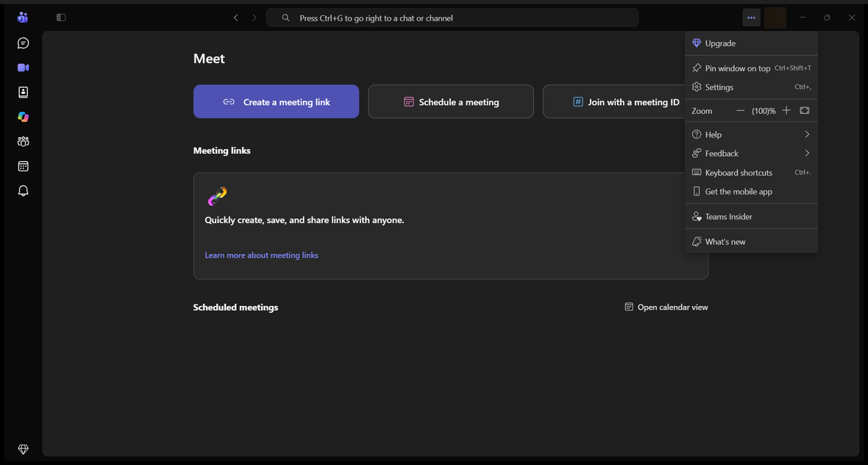This screenshot has width=868, height=465.
Task: Go back with the left arrow
Action: click(236, 18)
